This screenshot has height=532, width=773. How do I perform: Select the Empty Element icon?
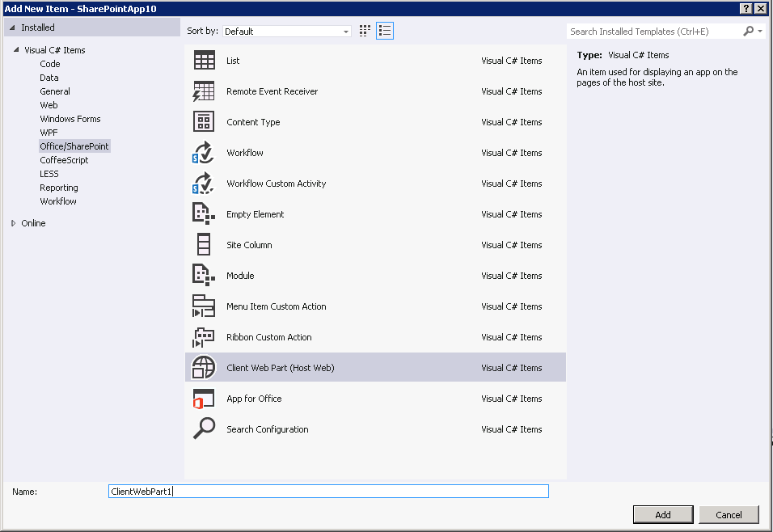coord(203,214)
